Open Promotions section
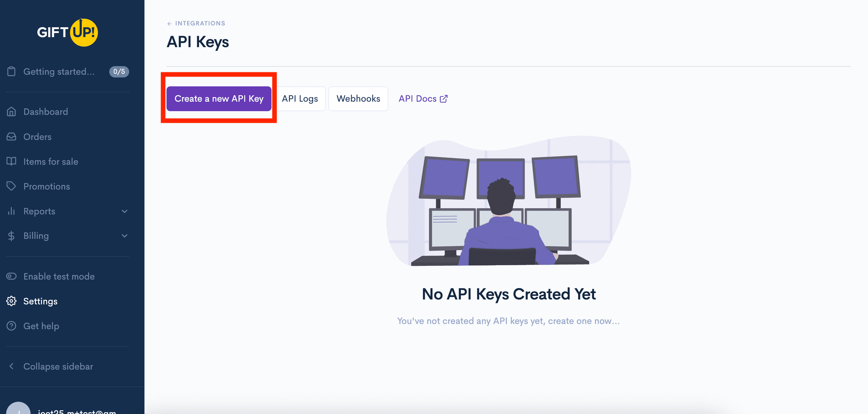The height and width of the screenshot is (414, 868). tap(47, 186)
